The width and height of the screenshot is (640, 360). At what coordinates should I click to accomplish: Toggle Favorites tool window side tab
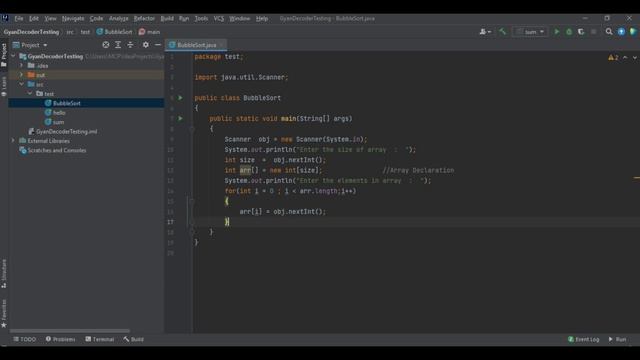(x=4, y=313)
